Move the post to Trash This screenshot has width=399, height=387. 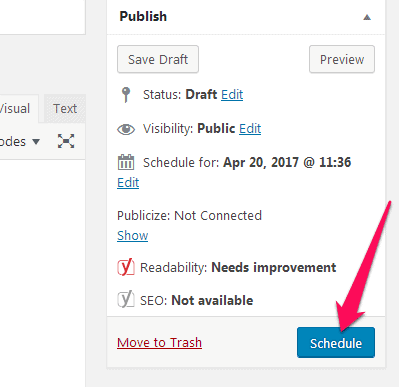coord(159,343)
